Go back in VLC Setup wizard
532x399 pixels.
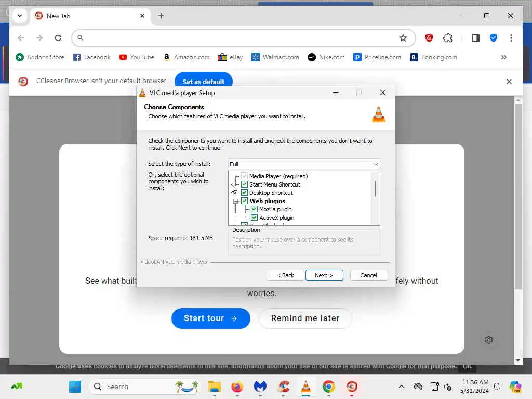[x=285, y=275]
